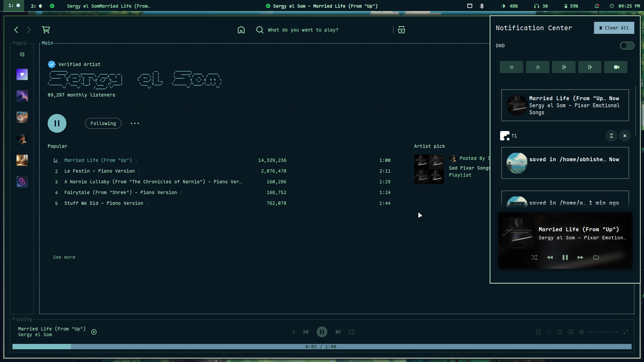
Task: Click the shopping cart icon
Action: [46, 30]
